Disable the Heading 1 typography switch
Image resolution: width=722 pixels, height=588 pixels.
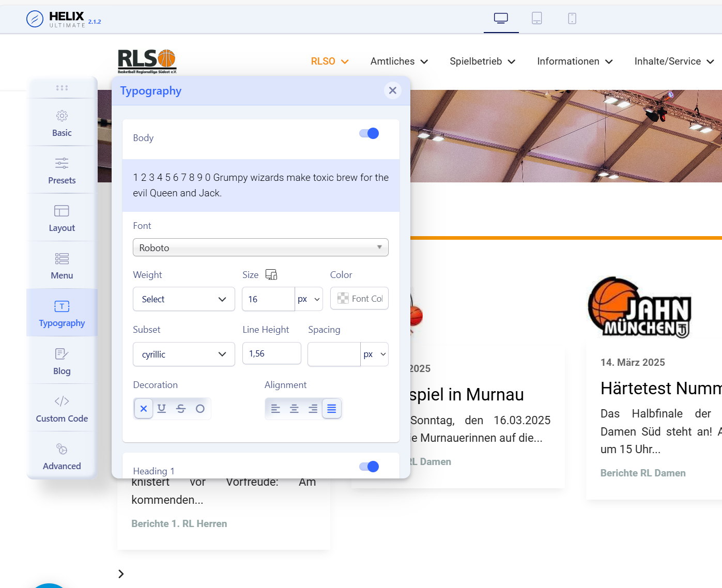click(x=369, y=467)
